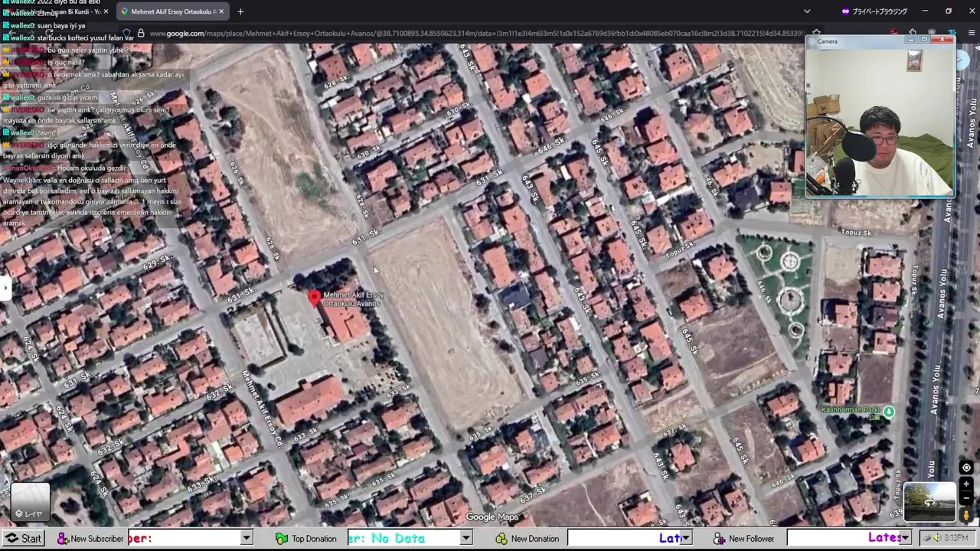Click the site lock icon in the address bar
980x551 pixels.
[x=141, y=34]
